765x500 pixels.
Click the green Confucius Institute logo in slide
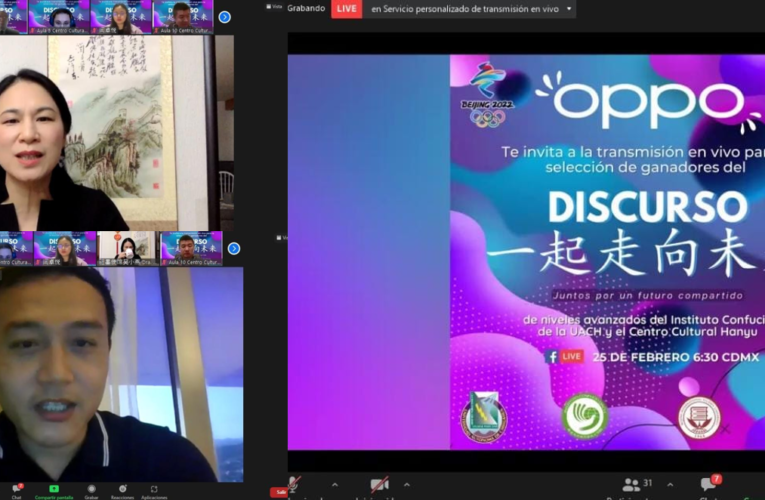tap(584, 417)
